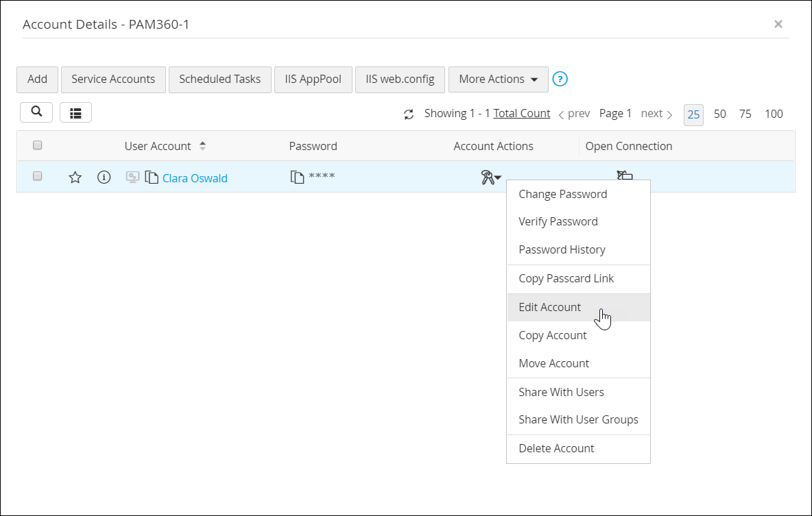The image size is (812, 516).
Task: Click the search magnifier icon
Action: (36, 112)
